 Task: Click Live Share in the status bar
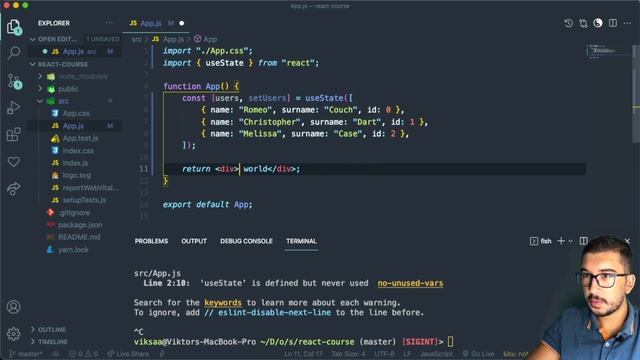[128, 354]
